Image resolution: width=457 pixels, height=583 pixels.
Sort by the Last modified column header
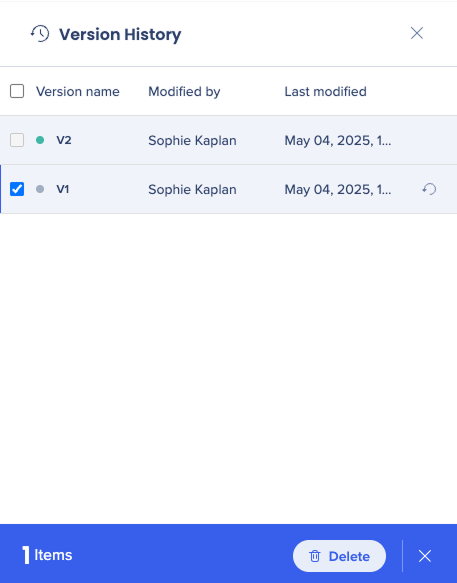pos(325,91)
